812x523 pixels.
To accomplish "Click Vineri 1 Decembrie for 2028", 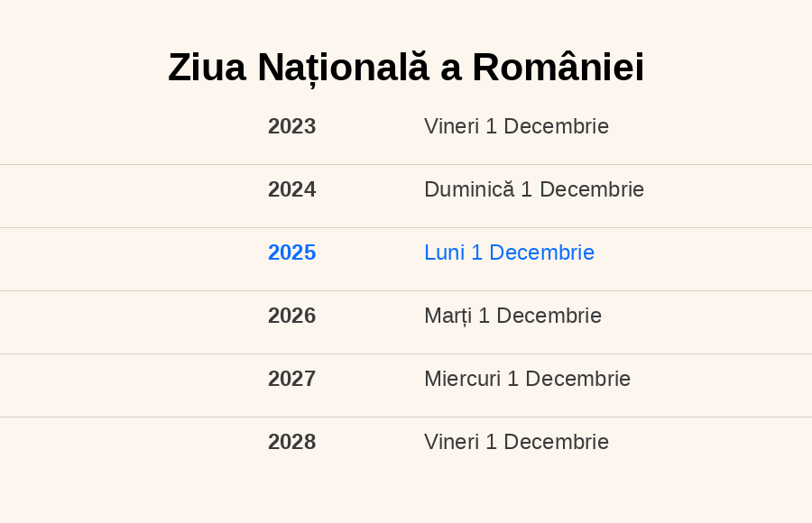I will 516,442.
